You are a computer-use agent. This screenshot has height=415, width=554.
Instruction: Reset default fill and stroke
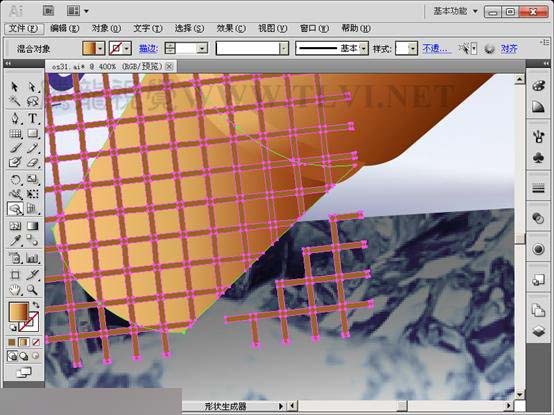(x=12, y=328)
